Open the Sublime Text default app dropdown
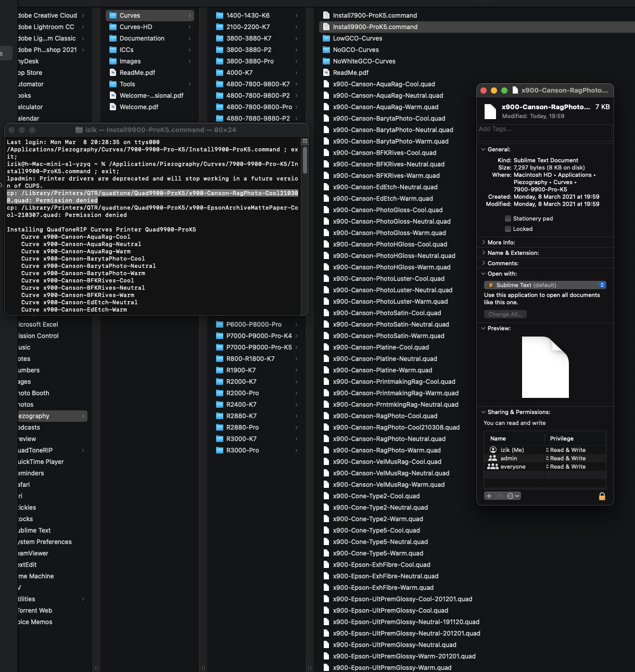 point(545,285)
